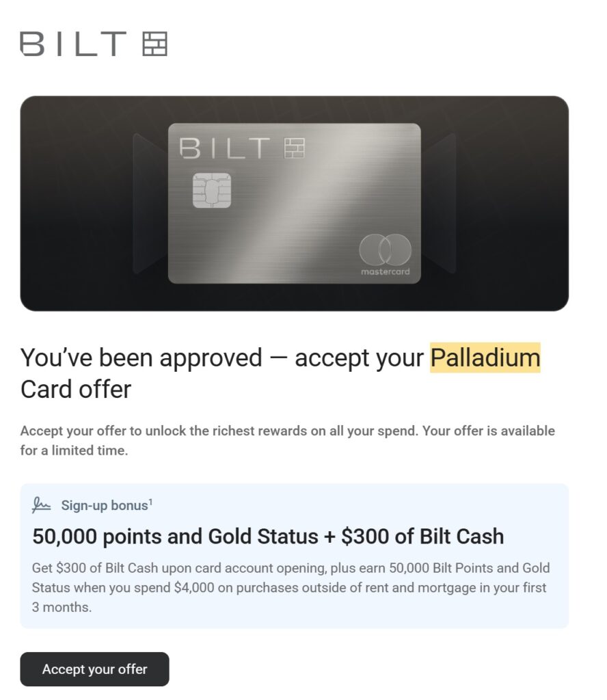Open footnote 1 next to Sign-up bonus
The width and height of the screenshot is (607, 700).
(150, 502)
